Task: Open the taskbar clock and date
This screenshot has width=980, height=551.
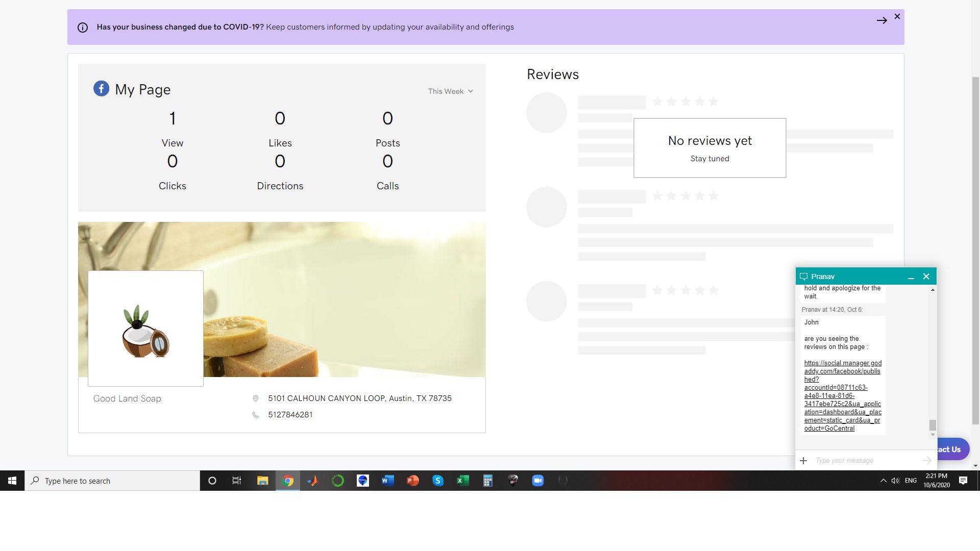Action: coord(937,481)
